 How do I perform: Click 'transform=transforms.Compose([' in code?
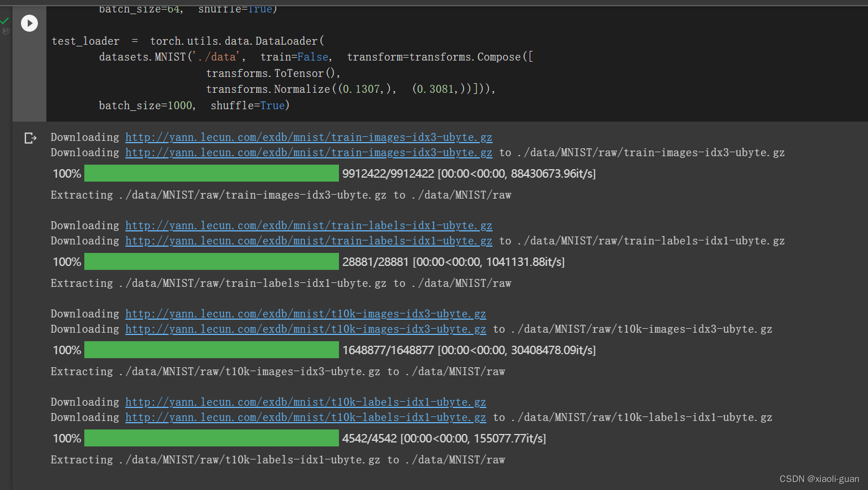coord(440,57)
